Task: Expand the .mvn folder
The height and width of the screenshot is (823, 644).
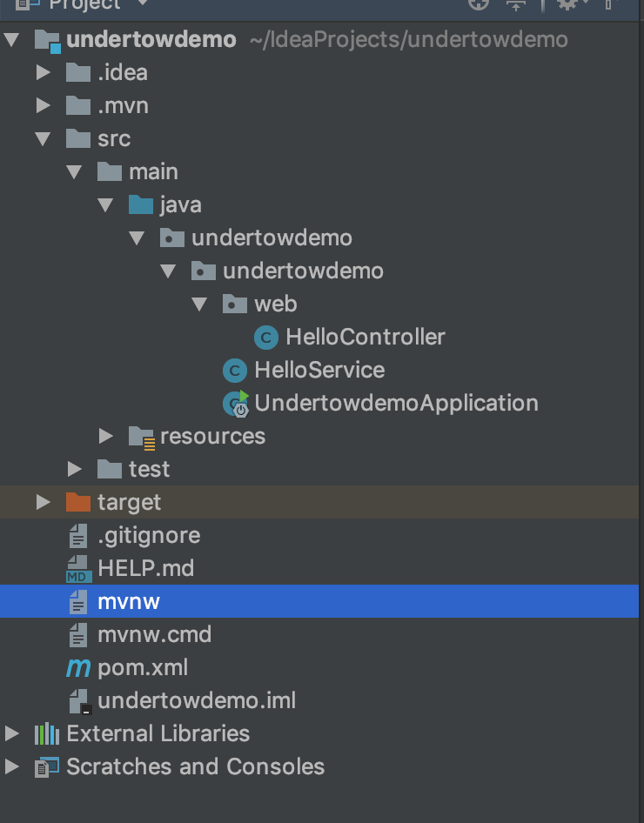Action: click(x=44, y=106)
